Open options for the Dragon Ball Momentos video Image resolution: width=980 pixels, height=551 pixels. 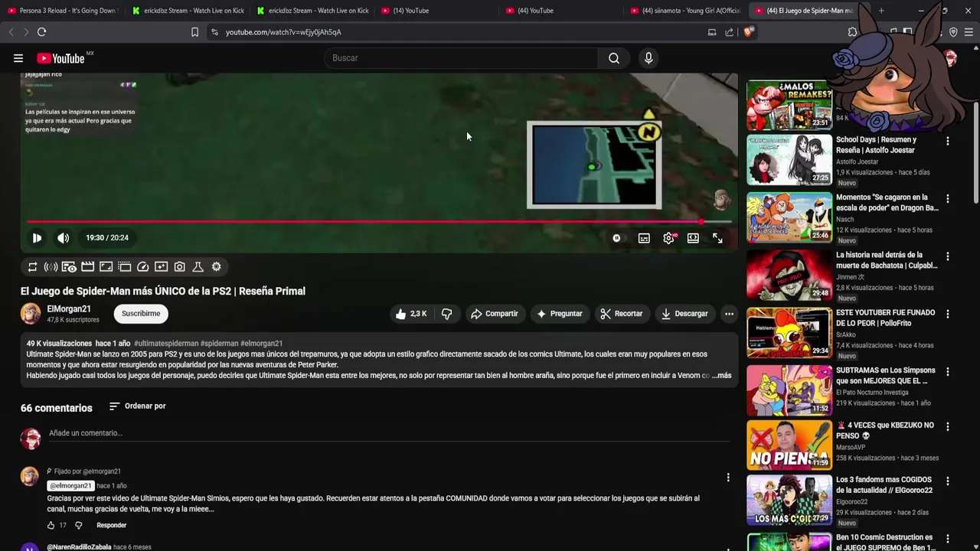(948, 199)
